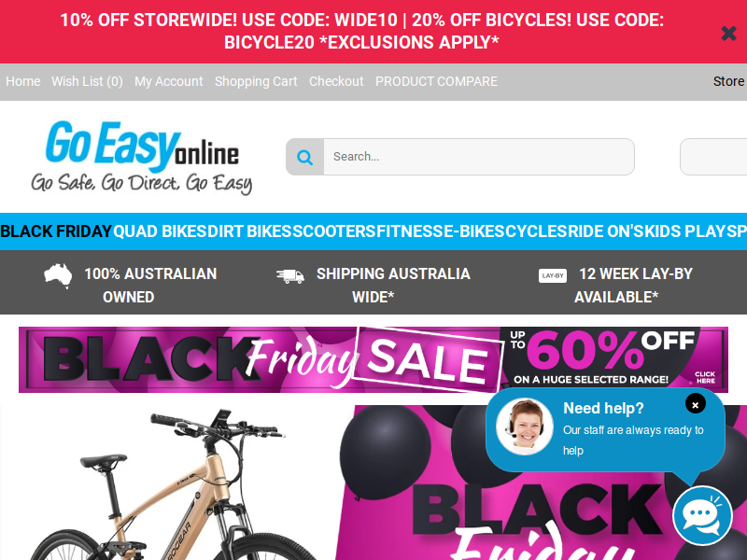Open PRODUCT COMPARE link
747x560 pixels.
pyautogui.click(x=436, y=81)
